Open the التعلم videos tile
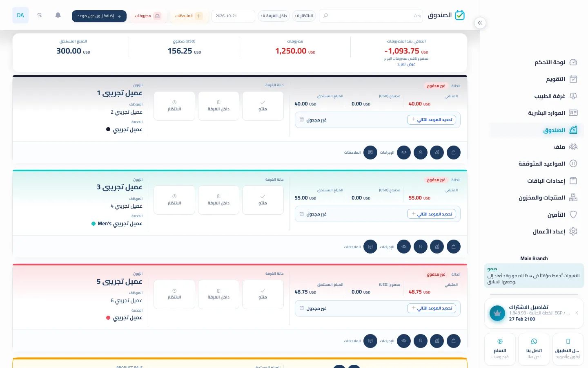Screen dimensions: 588x368 tap(500, 349)
